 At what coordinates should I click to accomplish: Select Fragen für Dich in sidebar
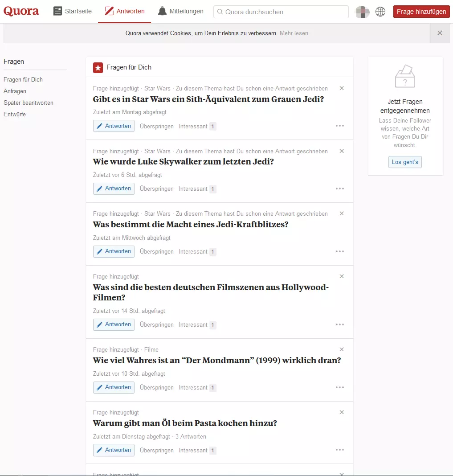pos(23,79)
